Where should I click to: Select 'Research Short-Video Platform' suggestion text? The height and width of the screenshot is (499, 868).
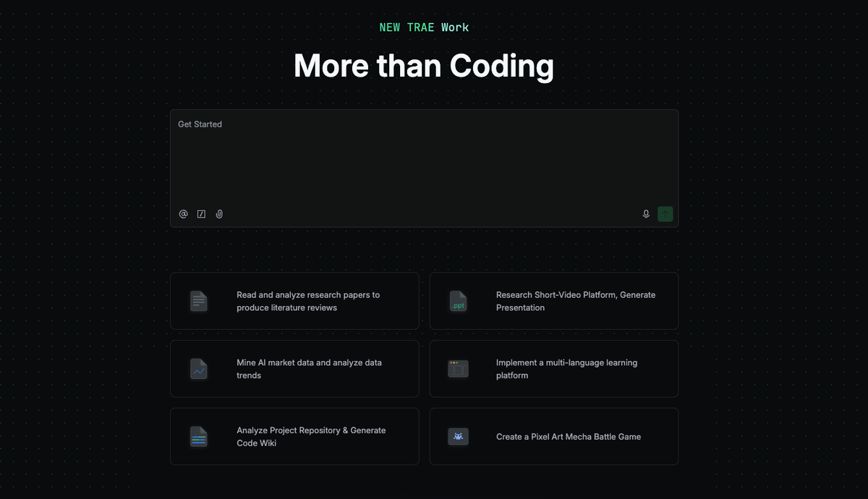point(576,302)
